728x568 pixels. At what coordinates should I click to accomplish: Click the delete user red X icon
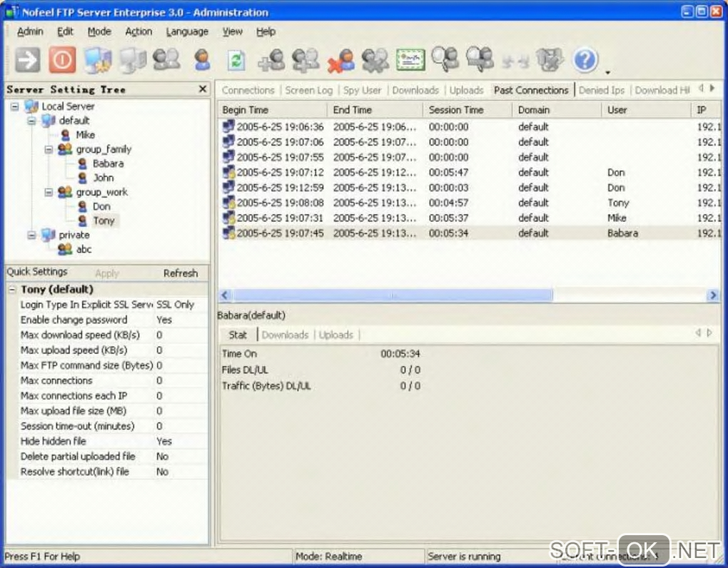340,61
